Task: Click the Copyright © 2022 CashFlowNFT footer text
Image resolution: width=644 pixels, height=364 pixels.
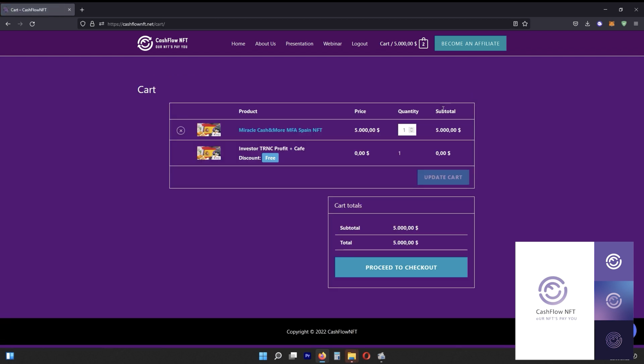Action: coord(322,332)
